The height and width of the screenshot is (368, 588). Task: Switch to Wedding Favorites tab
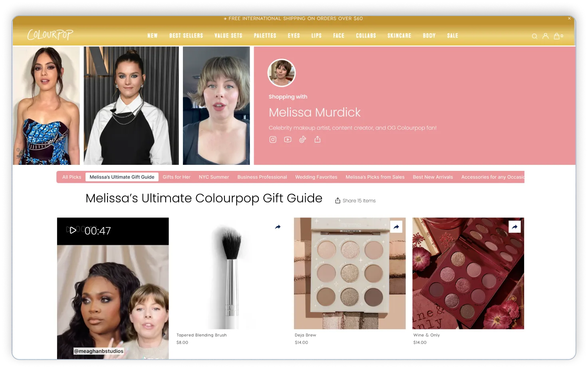click(316, 177)
